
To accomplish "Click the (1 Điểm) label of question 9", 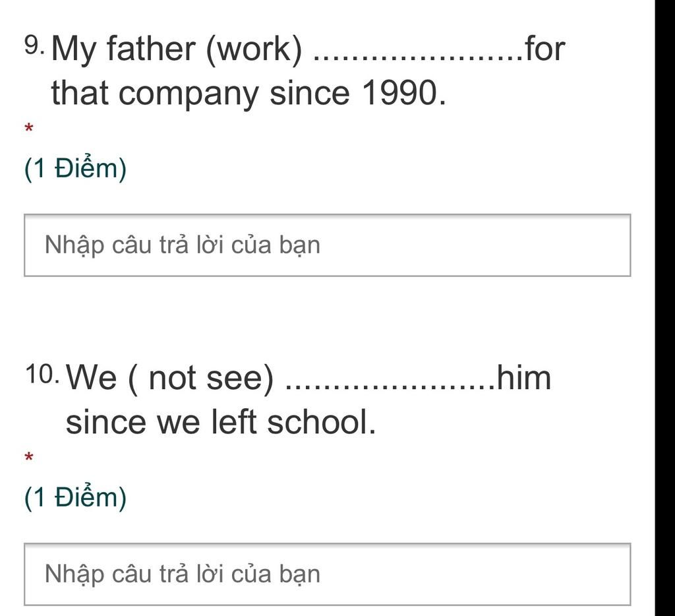I will point(76,168).
